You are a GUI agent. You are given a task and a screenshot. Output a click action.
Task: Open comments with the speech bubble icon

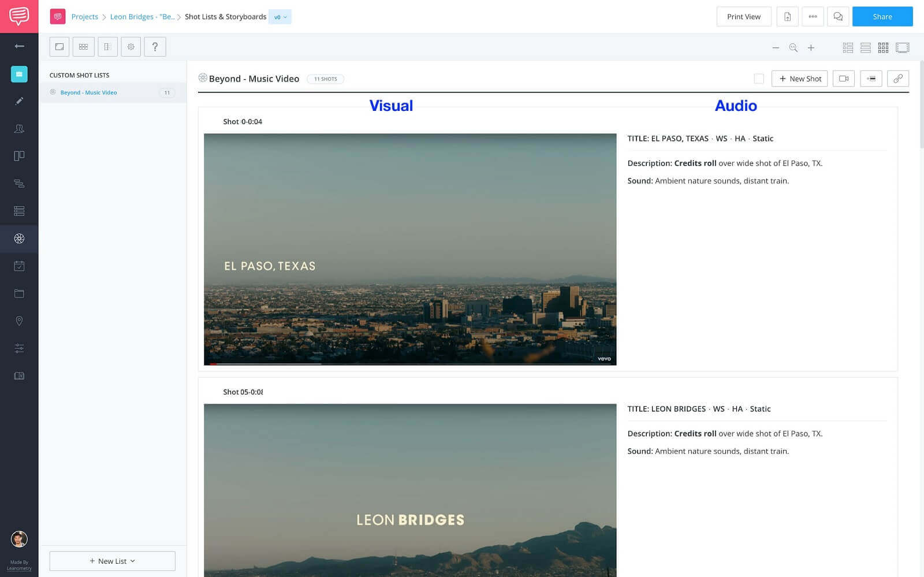click(838, 17)
